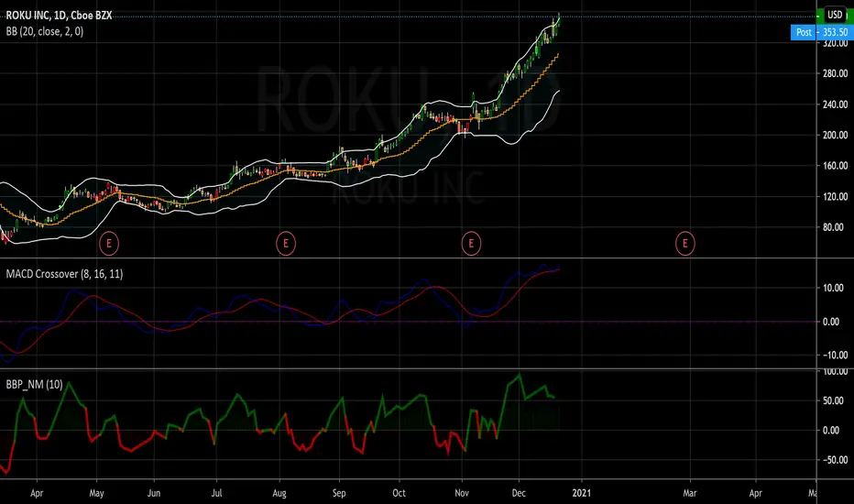The image size is (854, 504).
Task: Click the Dec label on time axis
Action: (519, 493)
